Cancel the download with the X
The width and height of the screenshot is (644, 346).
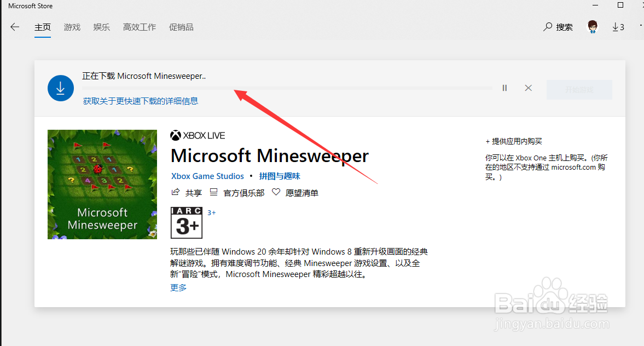[527, 88]
